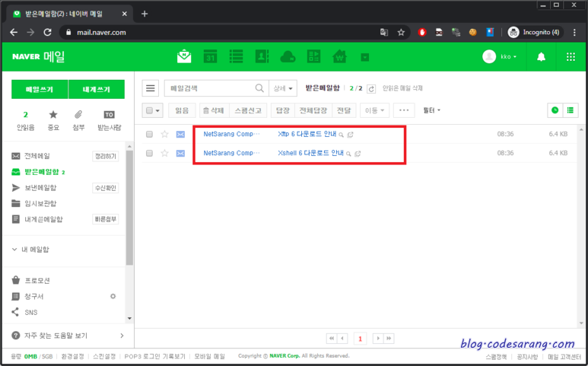Switch to list view icon
The width and height of the screenshot is (588, 366).
click(x=571, y=110)
